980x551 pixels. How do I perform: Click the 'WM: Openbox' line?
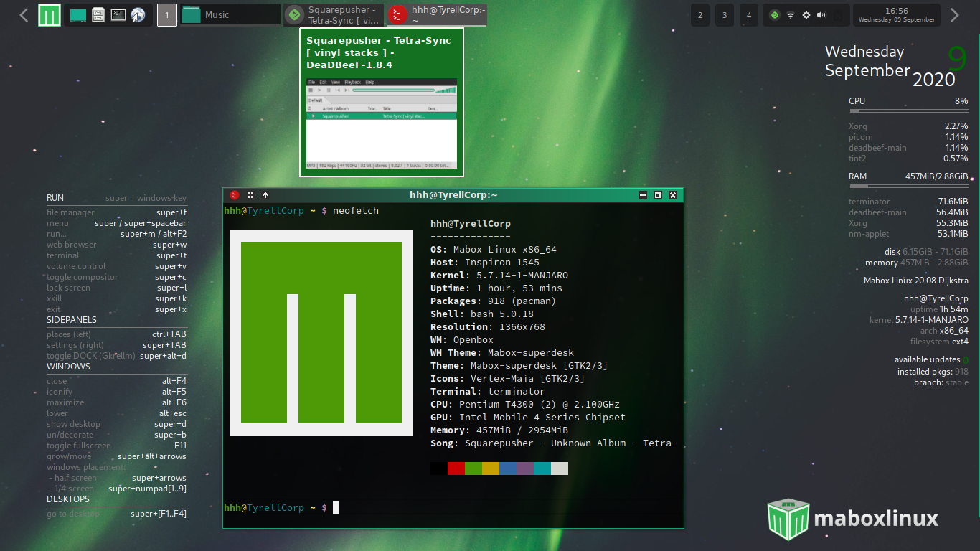click(x=462, y=339)
